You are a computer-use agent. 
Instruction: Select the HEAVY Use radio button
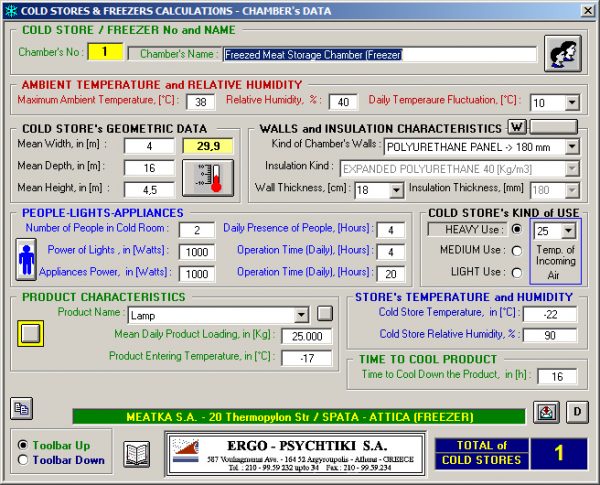tap(516, 229)
